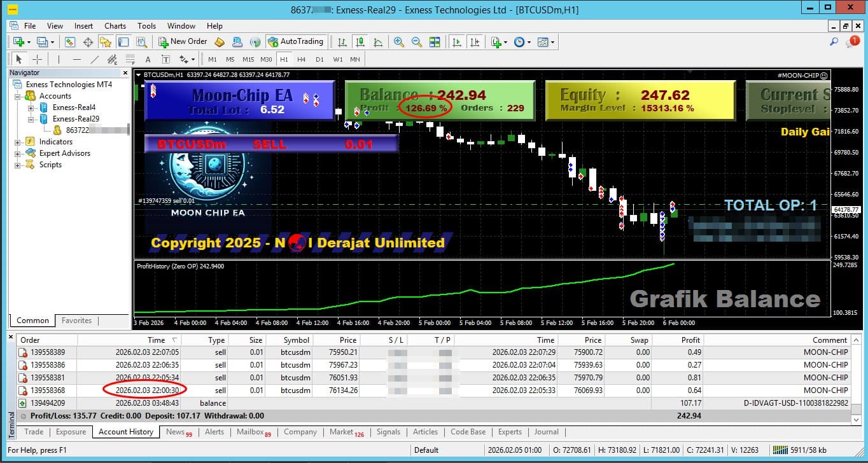Click order 139558368 in history list
The image size is (868, 463).
point(47,390)
